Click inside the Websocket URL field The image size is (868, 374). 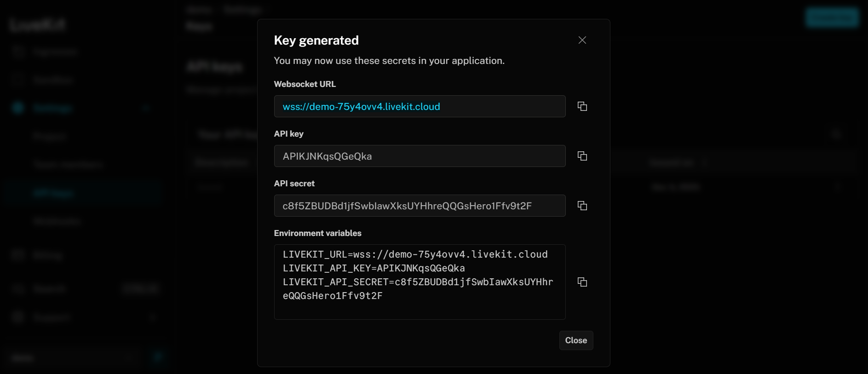point(420,106)
